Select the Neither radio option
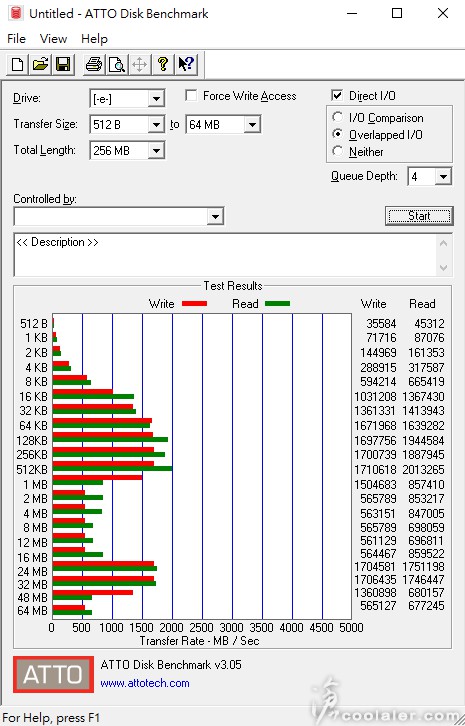The width and height of the screenshot is (465, 726). [338, 151]
